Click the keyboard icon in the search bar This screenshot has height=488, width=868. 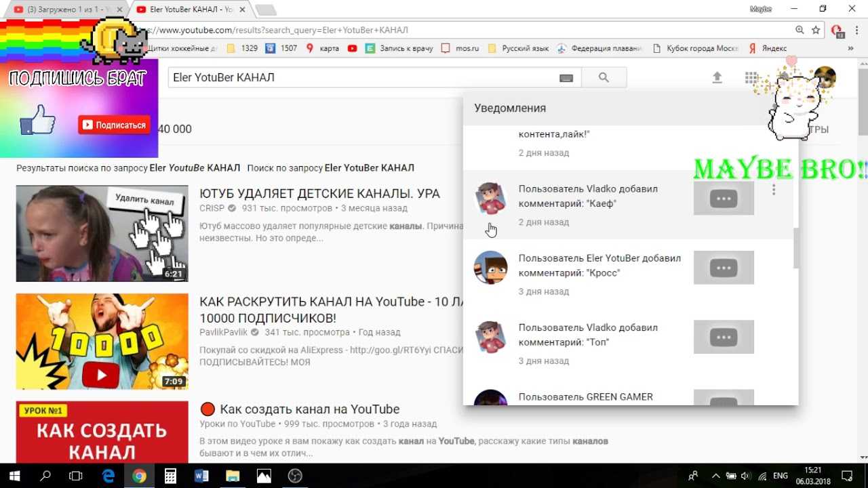coord(566,78)
